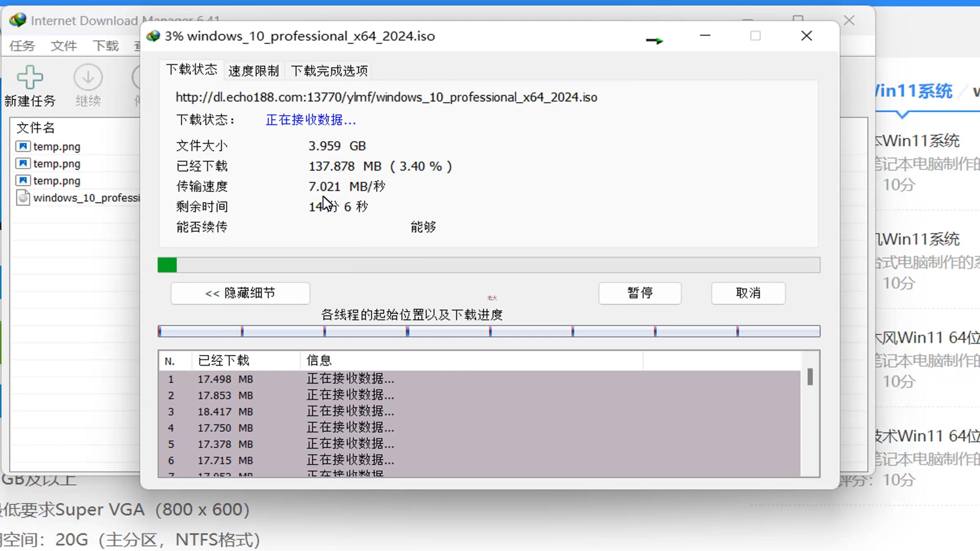Screen dimensions: 980x551
Task: Click windows_10_professi file name in list
Action: (x=87, y=198)
